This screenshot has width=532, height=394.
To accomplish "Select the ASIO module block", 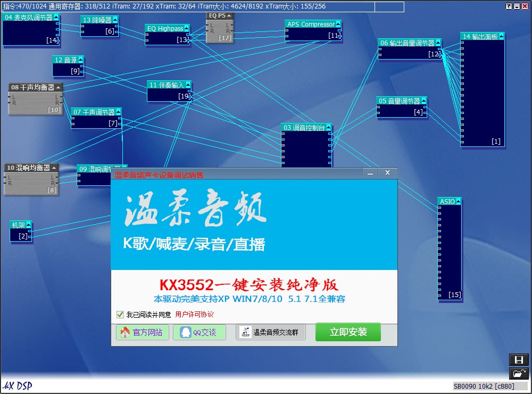I will coord(447,201).
